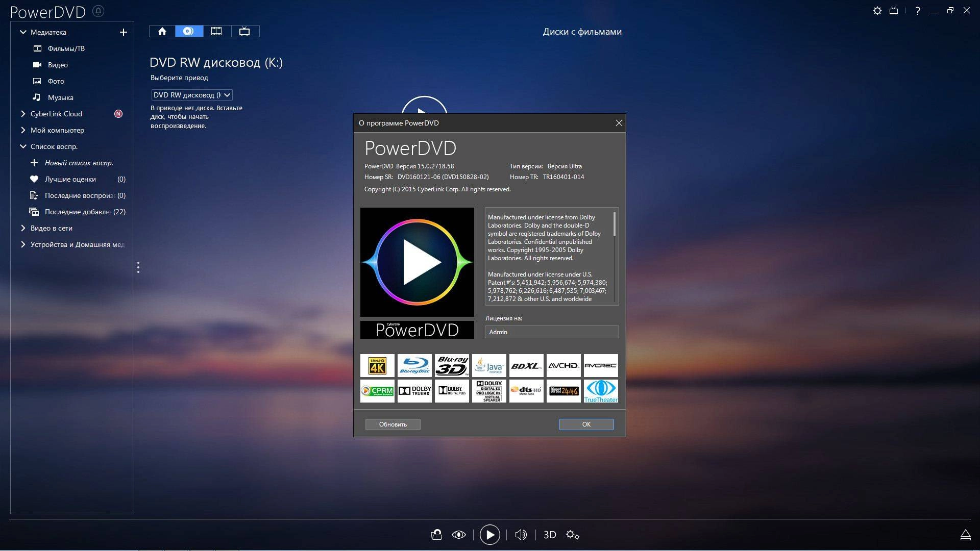The width and height of the screenshot is (980, 551).
Task: Toggle TrueTheater eye icon
Action: click(459, 535)
